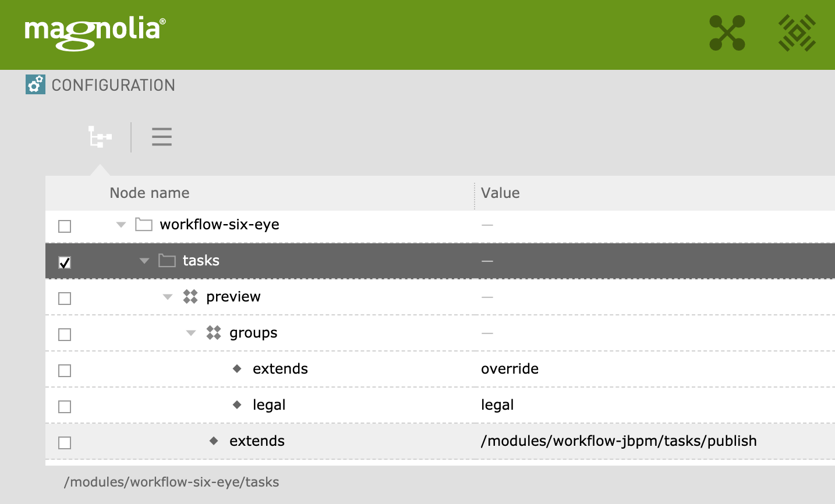This screenshot has width=835, height=504.
Task: Click property diamond icon of override extends
Action: [237, 368]
